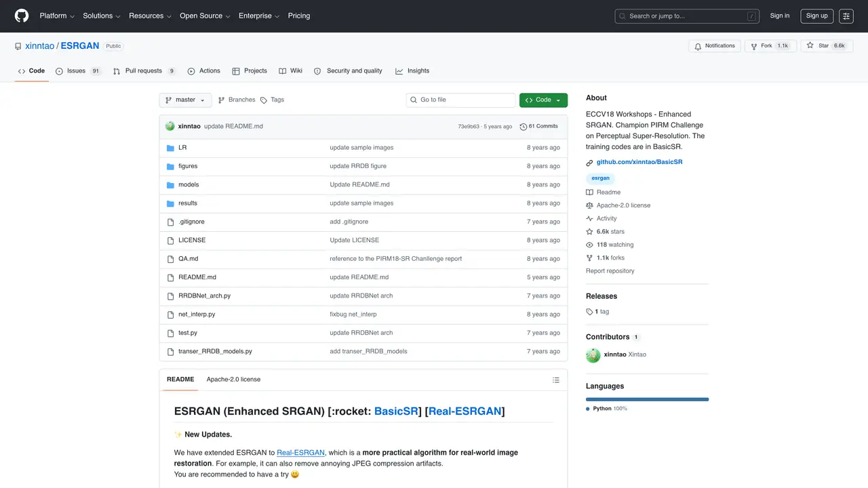Click the repository book icon beside xinntao
The width and height of the screenshot is (868, 488).
[18, 46]
